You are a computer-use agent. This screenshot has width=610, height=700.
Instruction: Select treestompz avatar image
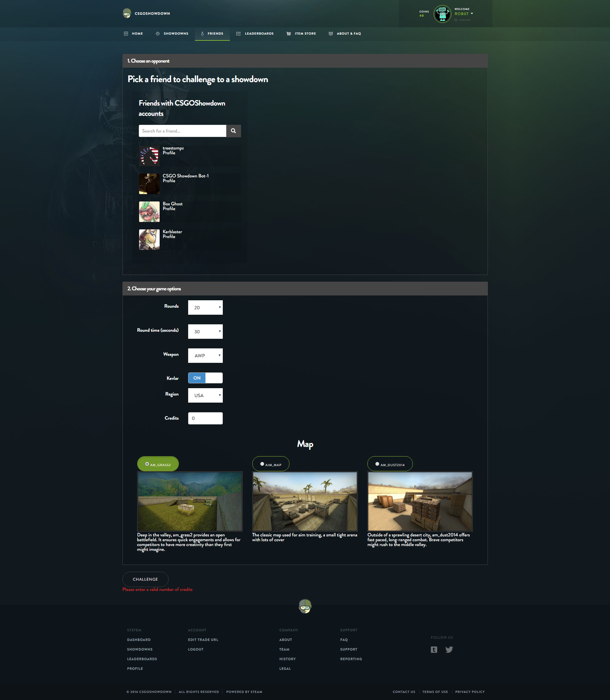tap(149, 156)
